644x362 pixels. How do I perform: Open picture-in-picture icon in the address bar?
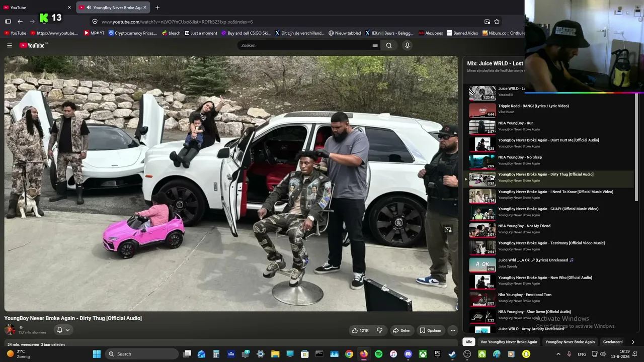pyautogui.click(x=487, y=22)
